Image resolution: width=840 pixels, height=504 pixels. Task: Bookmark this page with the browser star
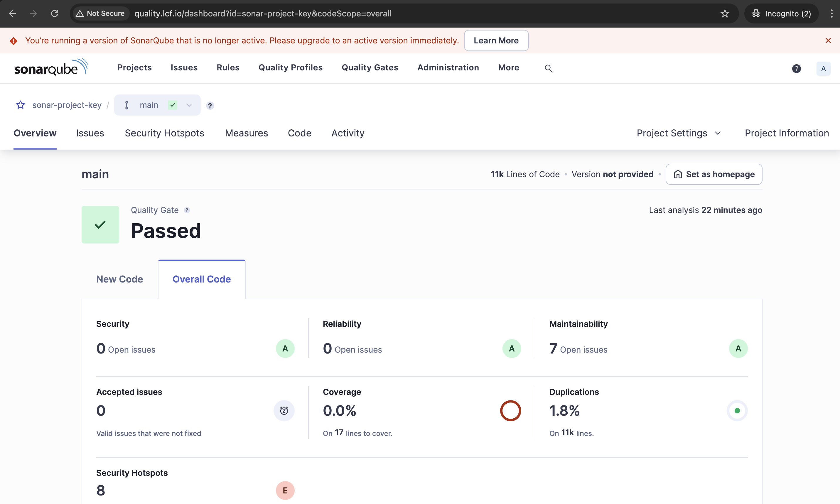[x=725, y=13]
